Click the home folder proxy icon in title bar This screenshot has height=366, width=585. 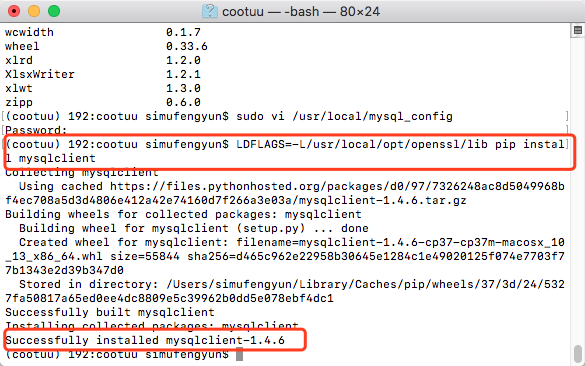210,11
